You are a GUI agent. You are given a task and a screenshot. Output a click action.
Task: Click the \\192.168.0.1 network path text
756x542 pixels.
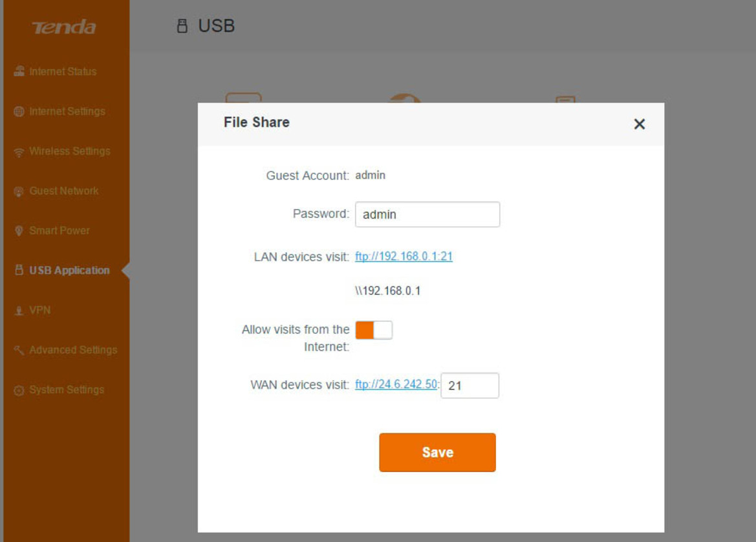point(387,291)
